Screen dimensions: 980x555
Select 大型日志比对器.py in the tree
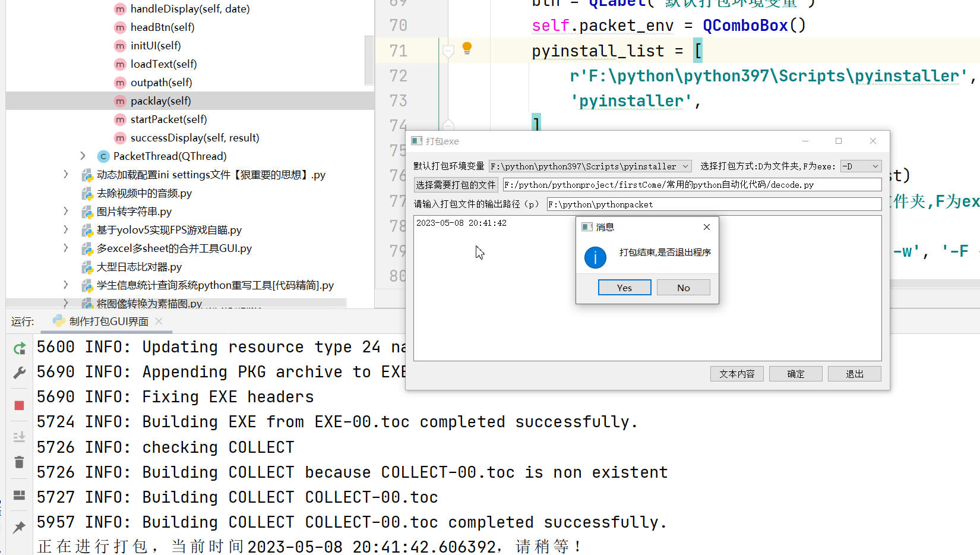click(139, 267)
